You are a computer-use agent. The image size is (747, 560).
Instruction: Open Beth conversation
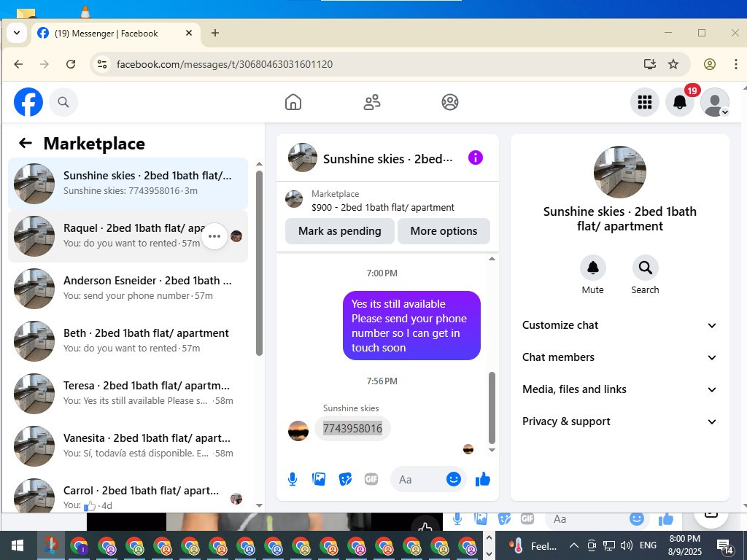pyautogui.click(x=128, y=341)
